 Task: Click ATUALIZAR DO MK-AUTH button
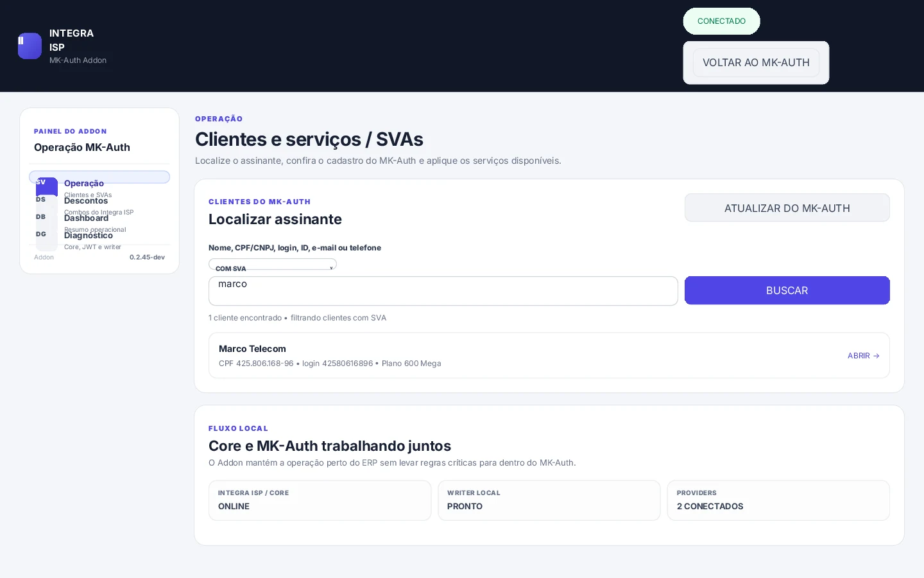[787, 208]
